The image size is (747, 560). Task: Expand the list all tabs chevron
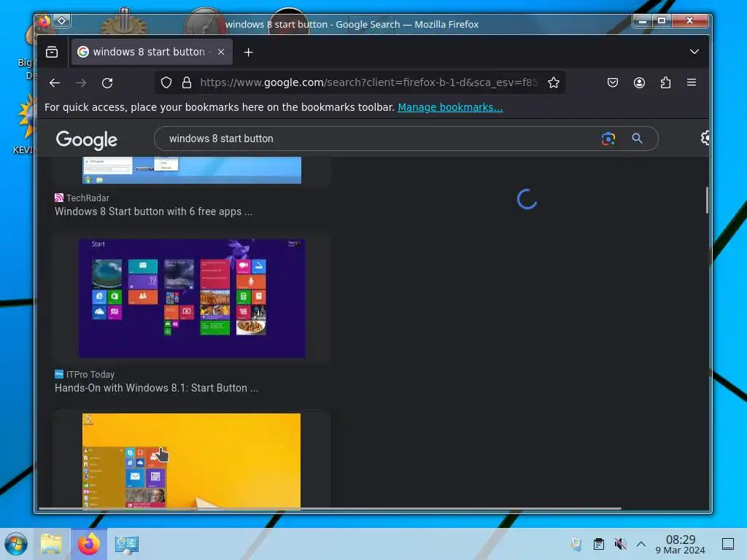(694, 52)
